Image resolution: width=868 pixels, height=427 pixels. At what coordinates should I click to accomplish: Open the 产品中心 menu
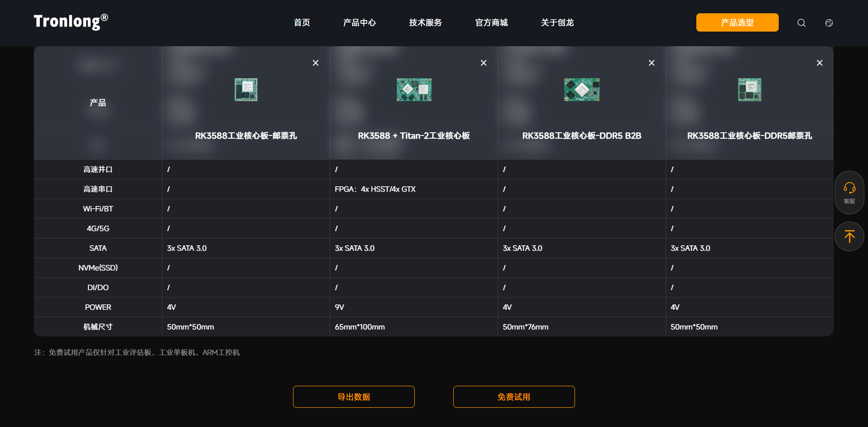[x=359, y=22]
